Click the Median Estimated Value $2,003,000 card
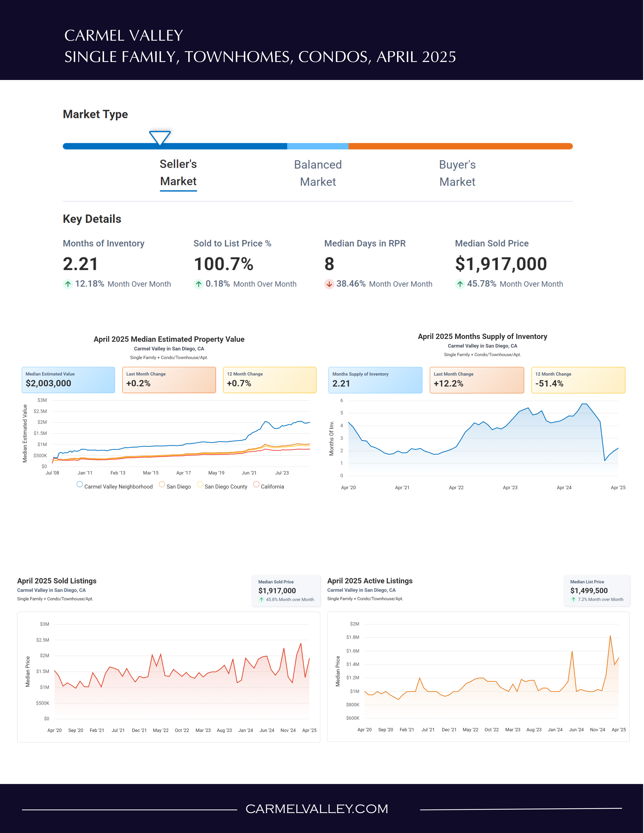 point(68,380)
